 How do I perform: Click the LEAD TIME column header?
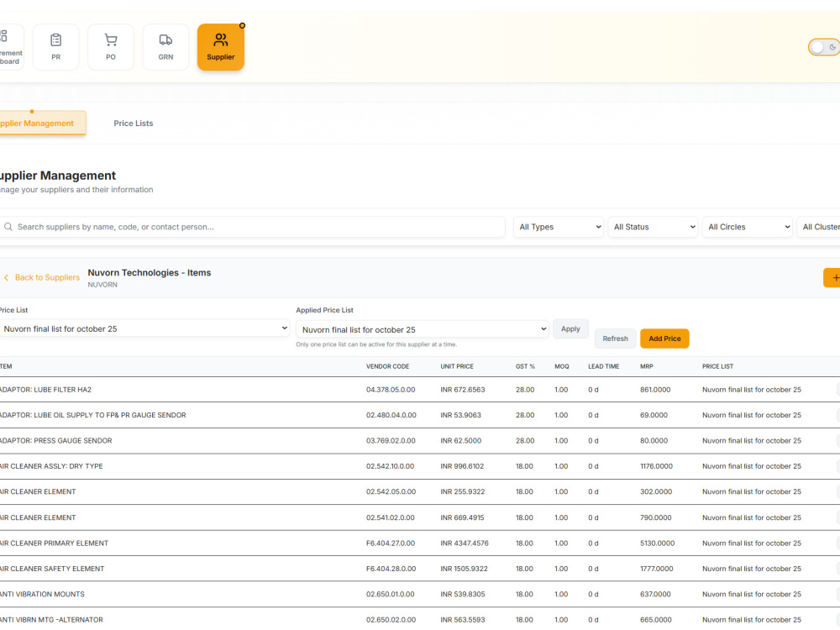[604, 366]
